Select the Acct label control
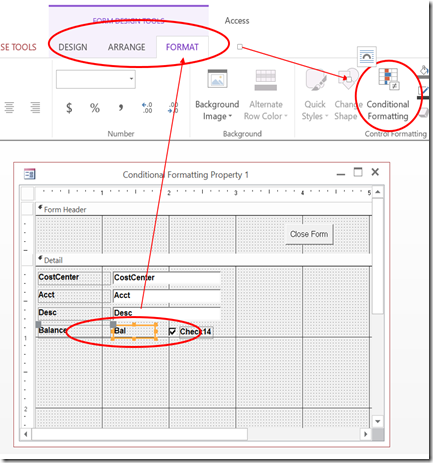The width and height of the screenshot is (433, 463). click(x=74, y=295)
